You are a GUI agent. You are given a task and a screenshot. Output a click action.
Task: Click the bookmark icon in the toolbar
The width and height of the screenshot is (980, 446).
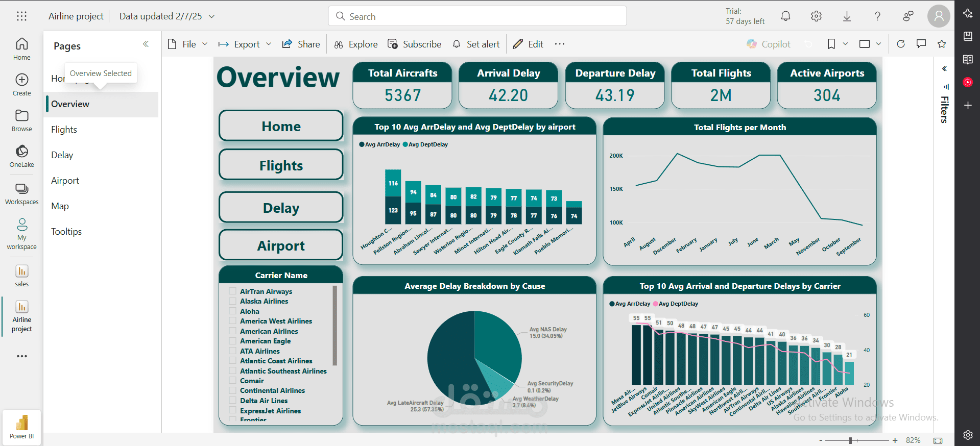tap(831, 44)
